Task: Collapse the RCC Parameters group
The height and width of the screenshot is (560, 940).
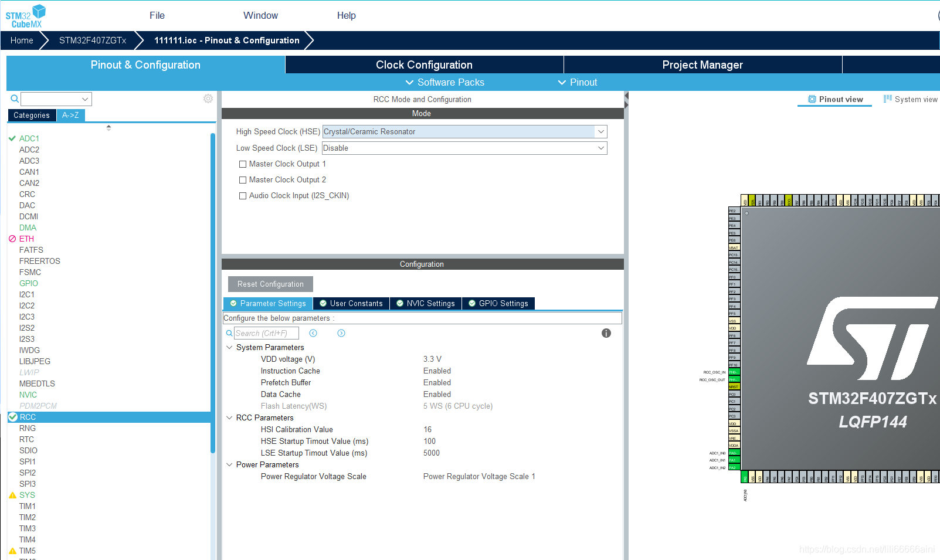Action: [x=229, y=418]
